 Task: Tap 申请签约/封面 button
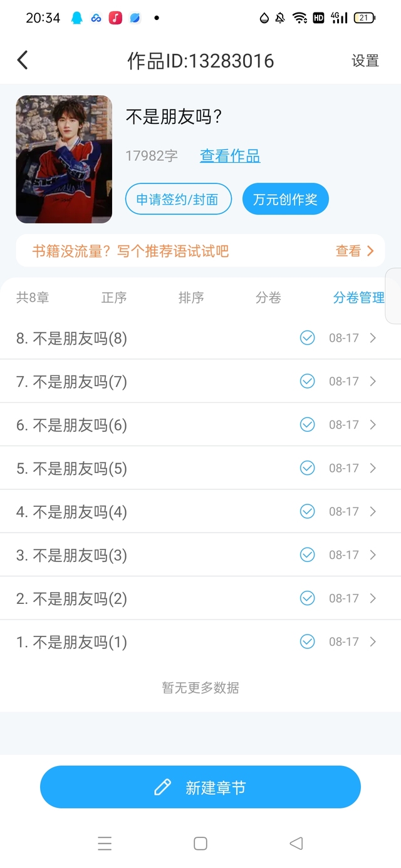179,199
